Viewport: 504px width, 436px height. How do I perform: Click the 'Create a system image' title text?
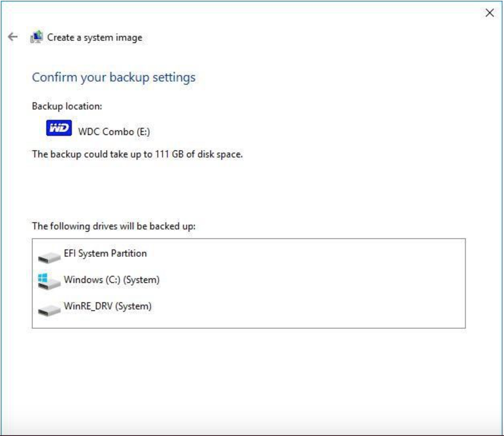[94, 38]
